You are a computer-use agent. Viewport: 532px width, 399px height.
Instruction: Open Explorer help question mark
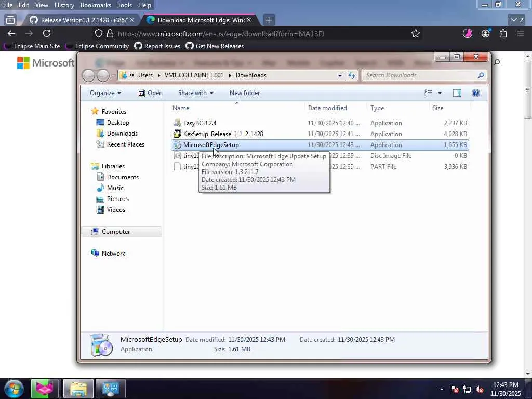point(476,93)
